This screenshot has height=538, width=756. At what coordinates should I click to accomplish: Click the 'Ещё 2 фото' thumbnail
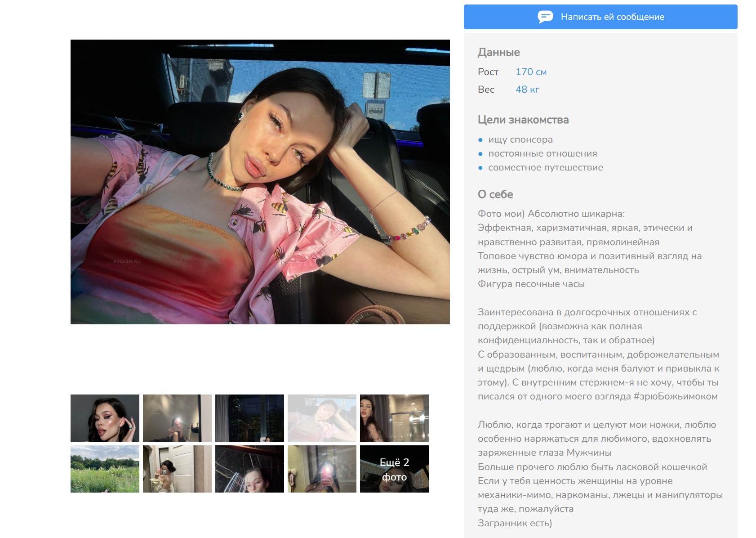pos(394,469)
